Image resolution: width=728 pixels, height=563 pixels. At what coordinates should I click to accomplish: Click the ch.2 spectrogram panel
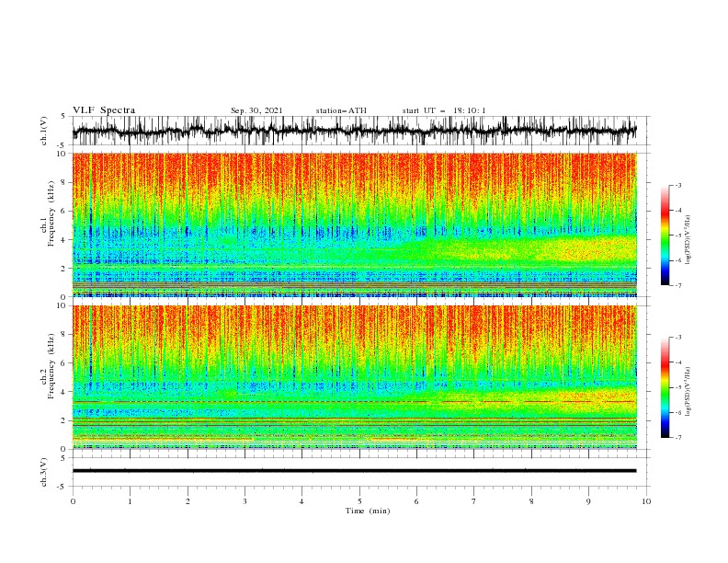pos(354,377)
